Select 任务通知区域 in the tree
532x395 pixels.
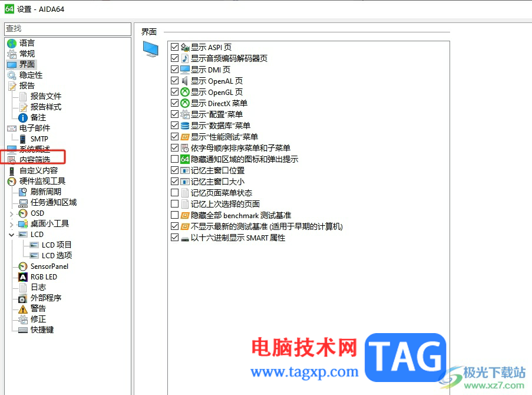54,203
